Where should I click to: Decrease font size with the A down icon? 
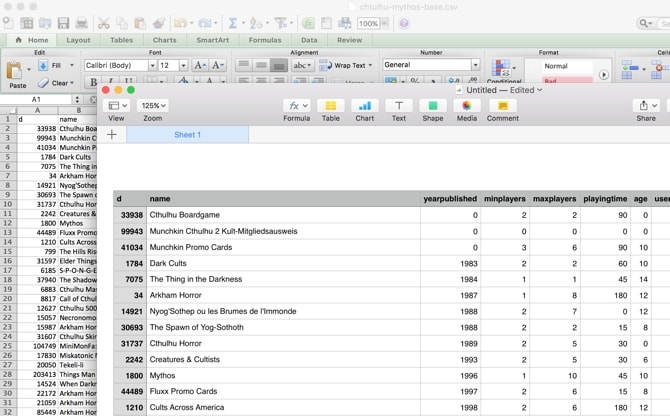[x=217, y=65]
